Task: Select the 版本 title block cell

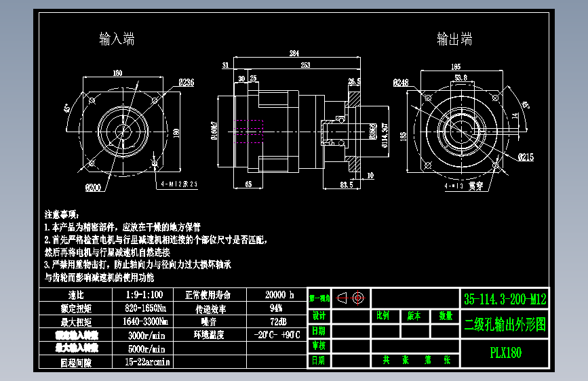Action: (414, 316)
